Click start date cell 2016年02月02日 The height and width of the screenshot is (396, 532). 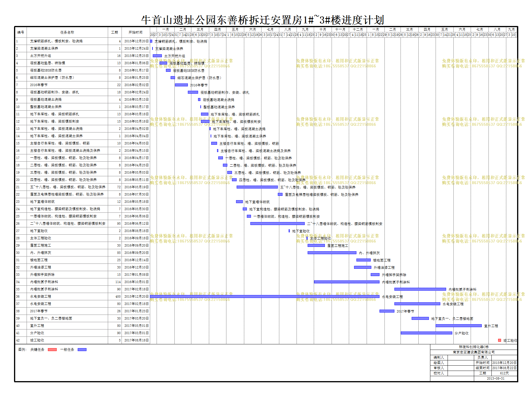(x=136, y=85)
